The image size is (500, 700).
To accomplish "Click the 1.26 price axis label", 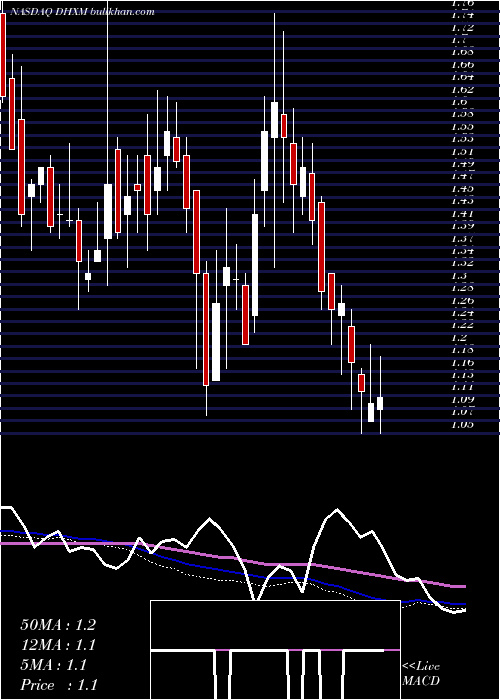I will [462, 300].
